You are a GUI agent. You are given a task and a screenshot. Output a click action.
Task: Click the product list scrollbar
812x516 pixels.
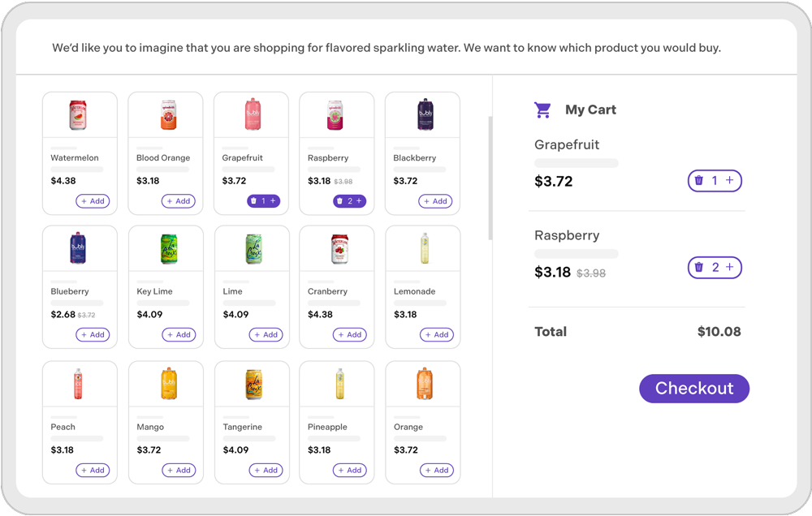click(490, 178)
